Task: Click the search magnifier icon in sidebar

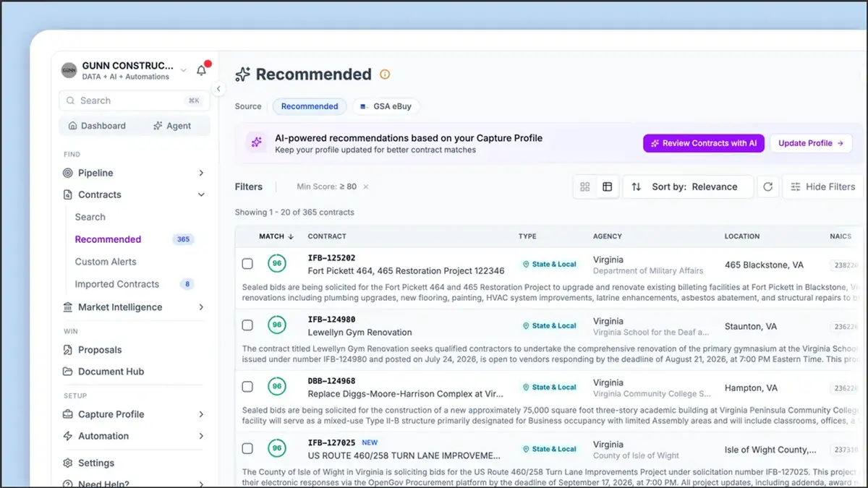Action: pos(71,100)
